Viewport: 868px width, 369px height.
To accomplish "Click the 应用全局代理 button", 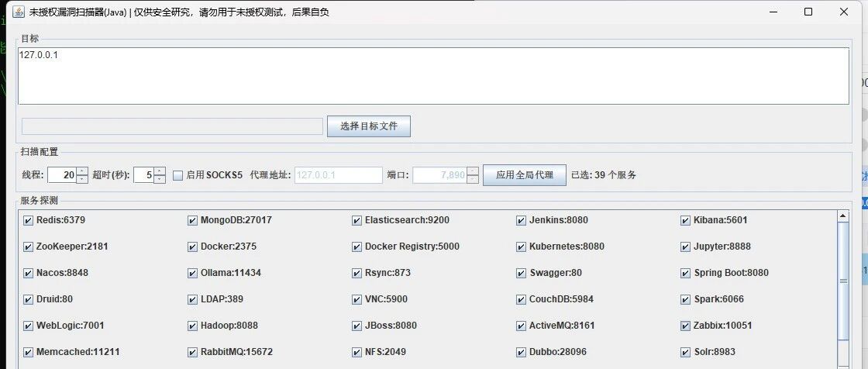I will pyautogui.click(x=524, y=175).
